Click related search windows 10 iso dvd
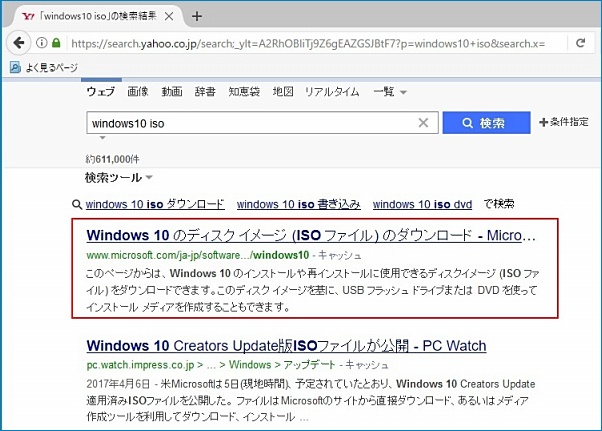Screen dimensions: 602x431 click(x=422, y=204)
